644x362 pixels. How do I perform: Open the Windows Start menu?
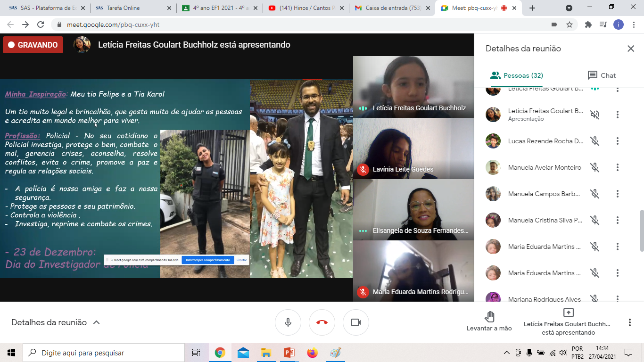point(11,353)
